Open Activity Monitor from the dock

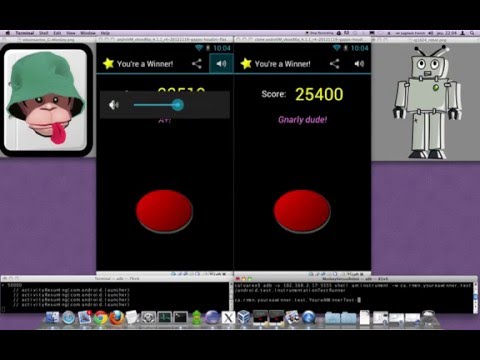[164, 318]
